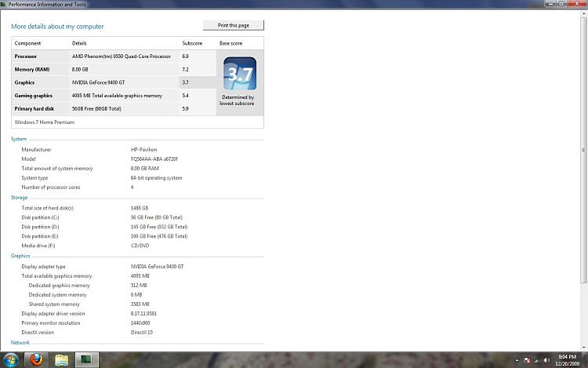Click the Disk partition (D:) label
Viewport: 588px width, 368px height.
(x=40, y=227)
